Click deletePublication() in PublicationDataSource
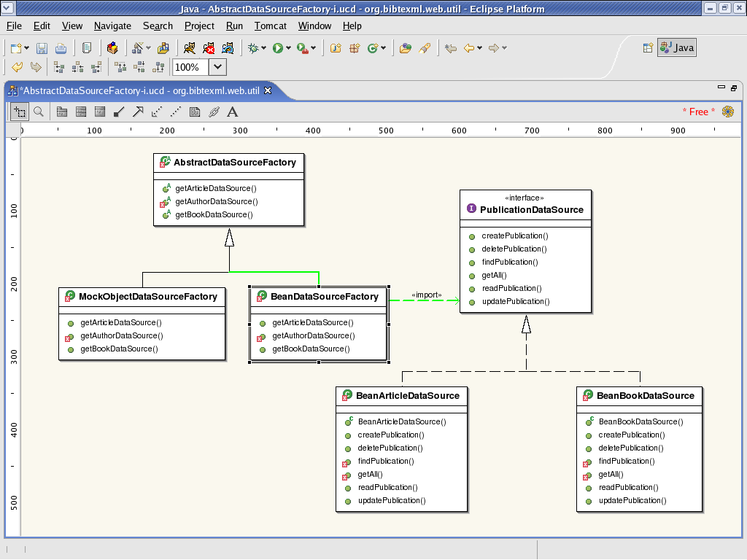Image resolution: width=747 pixels, height=560 pixels. (514, 249)
